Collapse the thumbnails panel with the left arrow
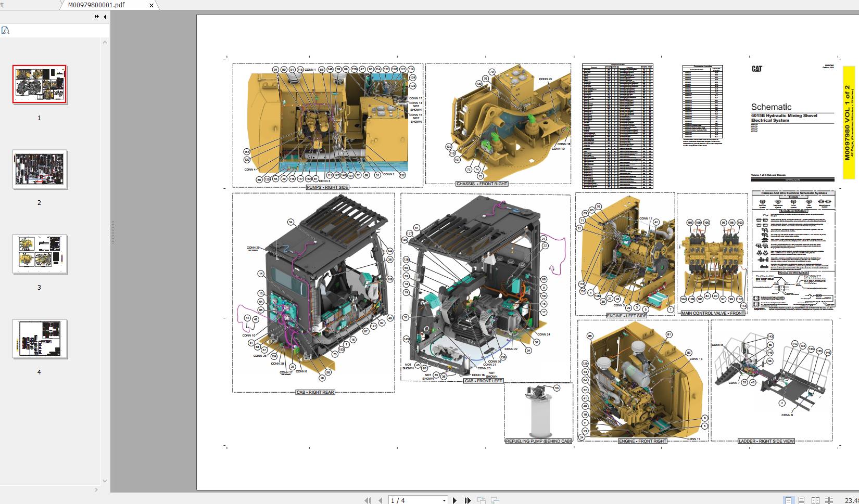Screen dimensions: 859x504 click(x=104, y=16)
